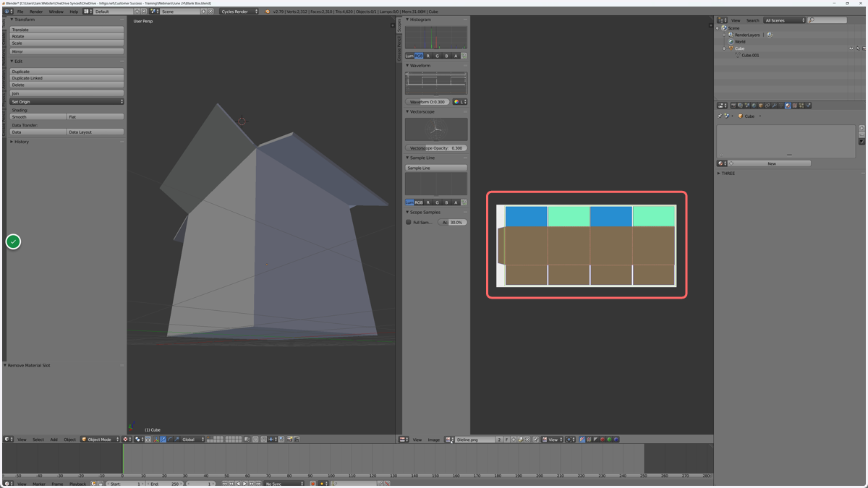Click jump to first frame control

[224, 483]
